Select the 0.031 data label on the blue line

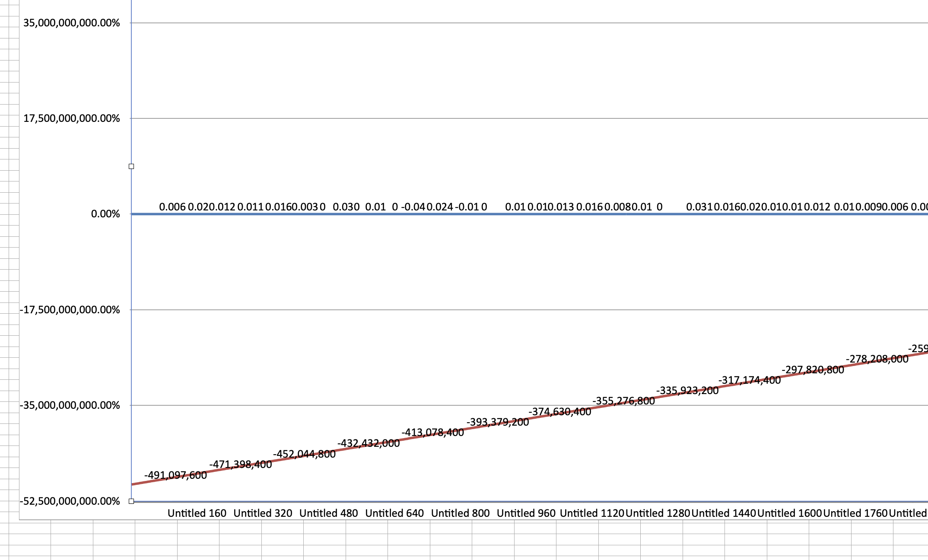point(699,207)
